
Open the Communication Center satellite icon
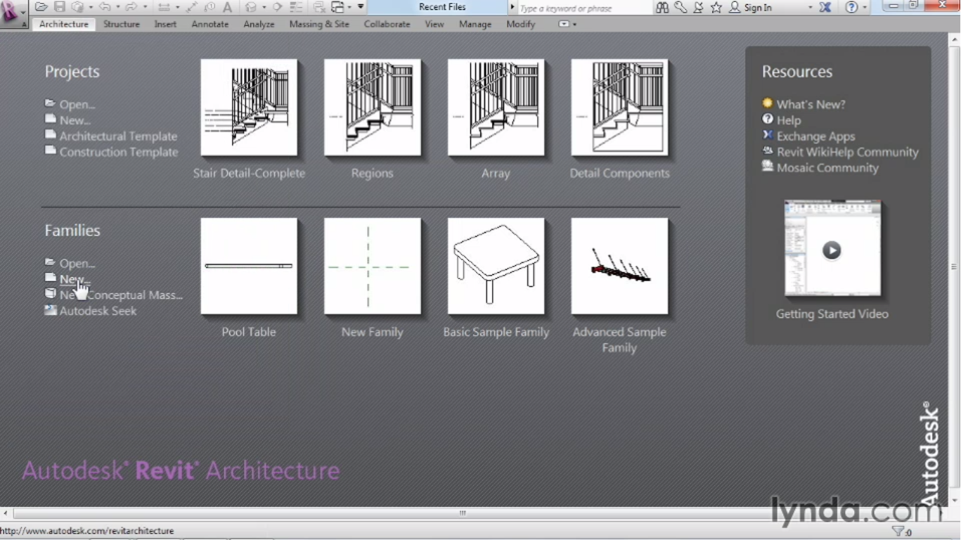(698, 7)
